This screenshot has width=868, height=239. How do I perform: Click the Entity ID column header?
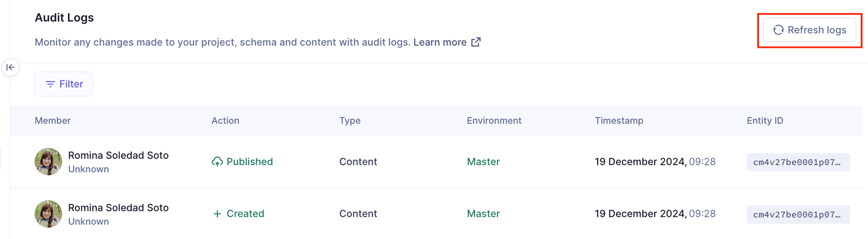[x=765, y=121]
